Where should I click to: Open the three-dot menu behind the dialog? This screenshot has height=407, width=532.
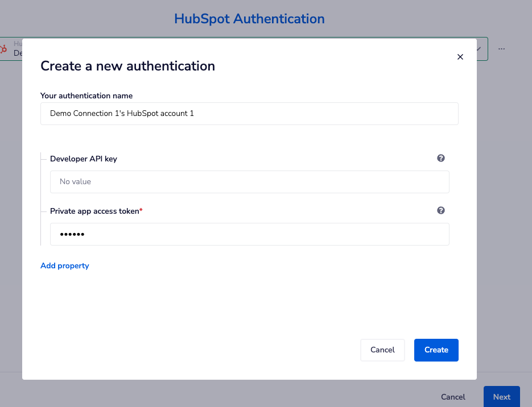tap(501, 49)
